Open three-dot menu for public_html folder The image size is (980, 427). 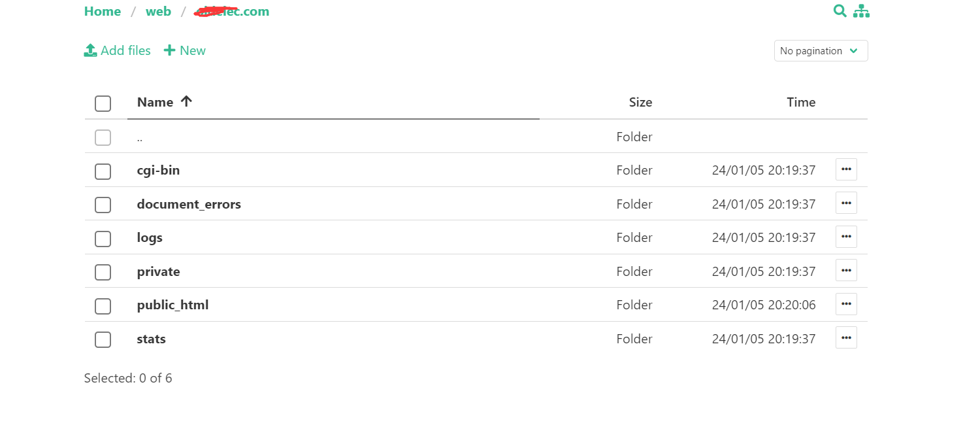pos(846,304)
